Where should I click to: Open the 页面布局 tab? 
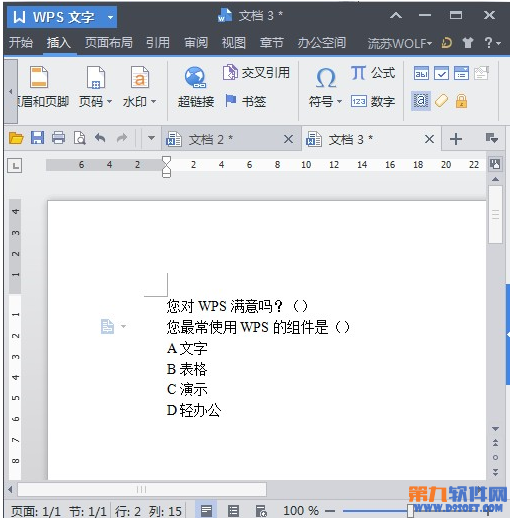click(109, 43)
